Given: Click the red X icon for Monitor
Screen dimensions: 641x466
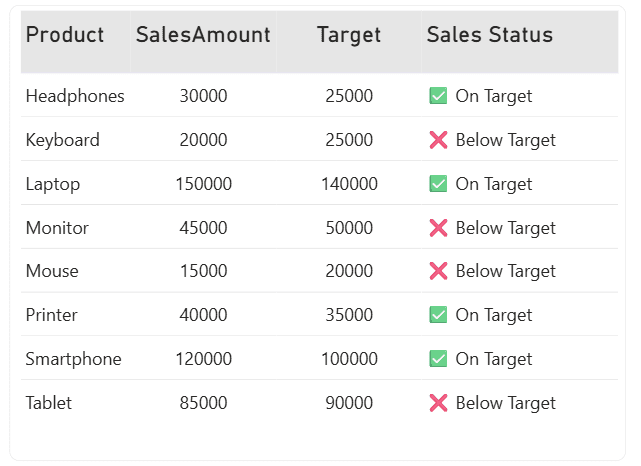Looking at the screenshot, I should coord(437,228).
